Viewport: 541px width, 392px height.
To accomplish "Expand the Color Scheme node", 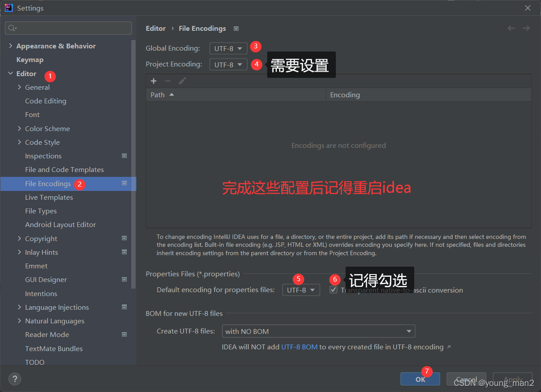I will pyautogui.click(x=19, y=128).
